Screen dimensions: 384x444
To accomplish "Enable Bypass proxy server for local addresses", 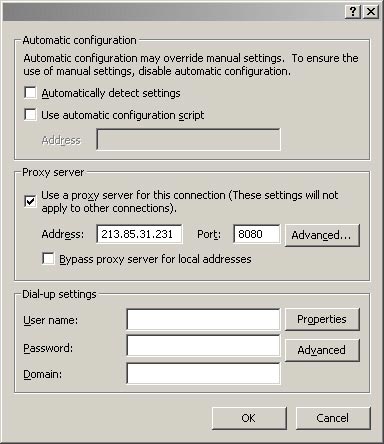I will tap(48, 259).
